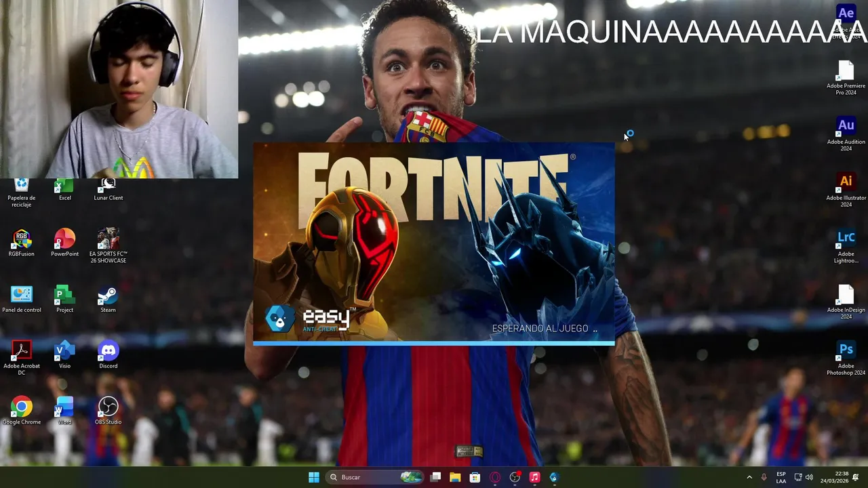Open Panel de control desktop icon
Viewport: 868px width, 488px height.
coord(22,300)
